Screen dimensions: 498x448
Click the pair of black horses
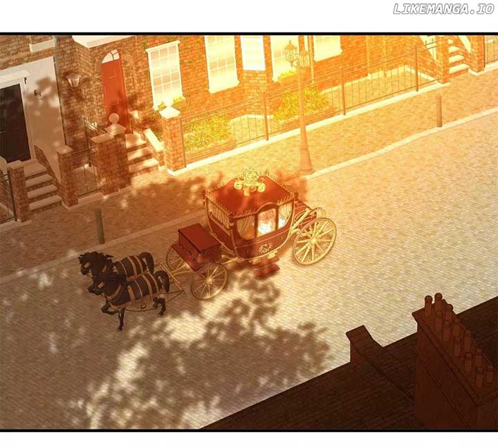click(x=124, y=280)
